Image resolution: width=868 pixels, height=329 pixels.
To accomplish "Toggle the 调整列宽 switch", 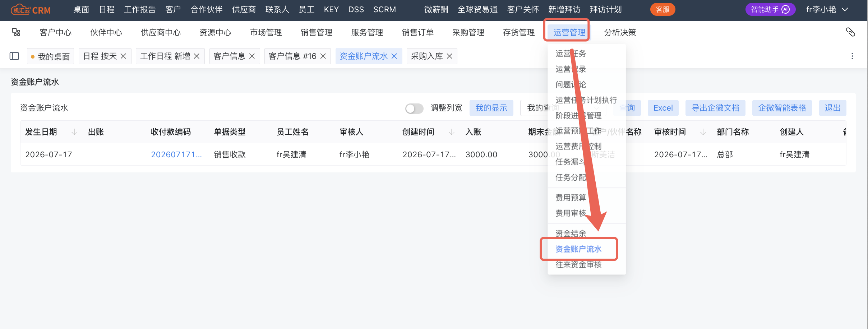I will pos(414,108).
